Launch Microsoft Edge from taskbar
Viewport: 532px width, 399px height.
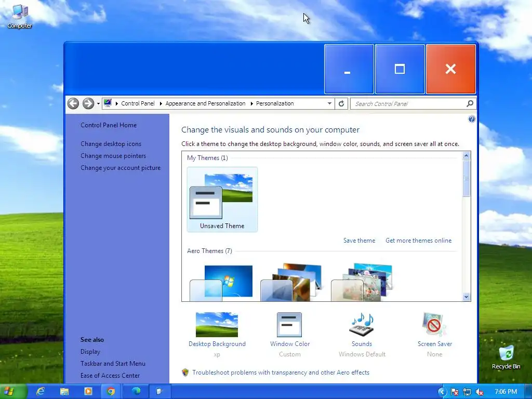tap(136, 392)
